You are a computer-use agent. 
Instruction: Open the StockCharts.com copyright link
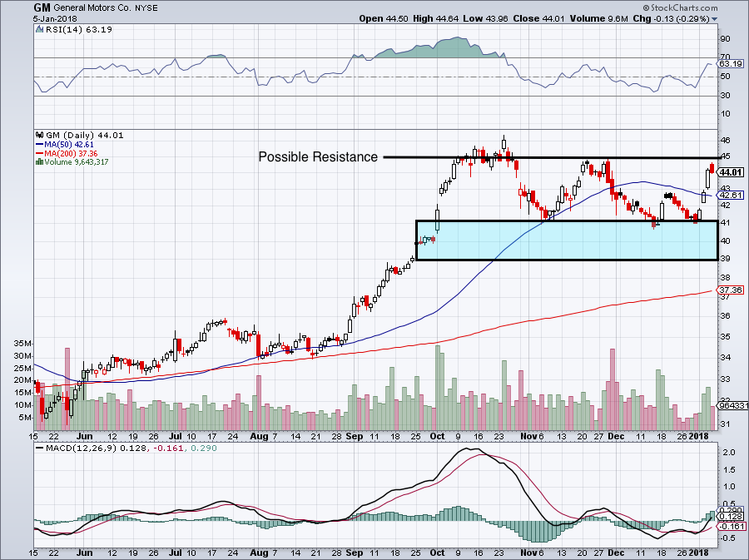(x=680, y=7)
